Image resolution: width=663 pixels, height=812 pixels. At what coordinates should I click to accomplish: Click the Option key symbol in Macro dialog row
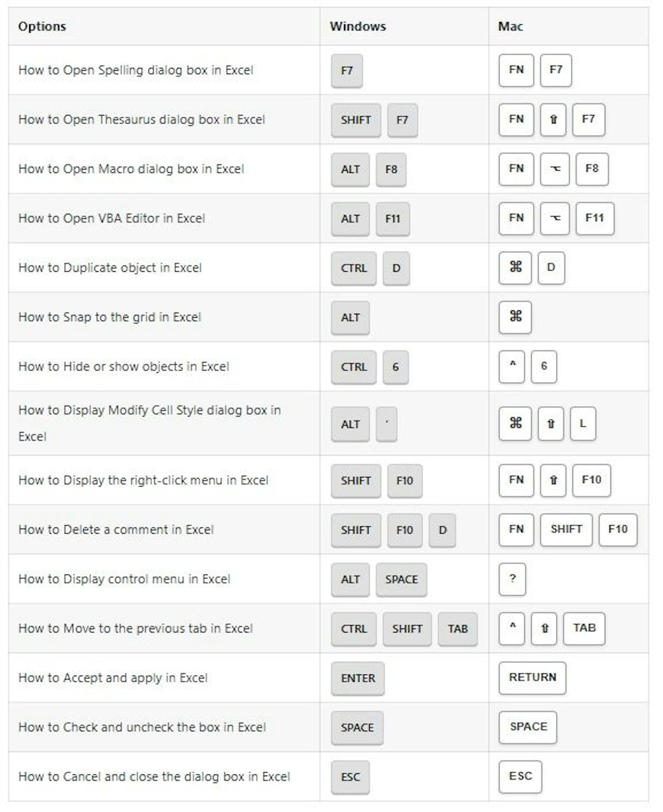coord(555,169)
